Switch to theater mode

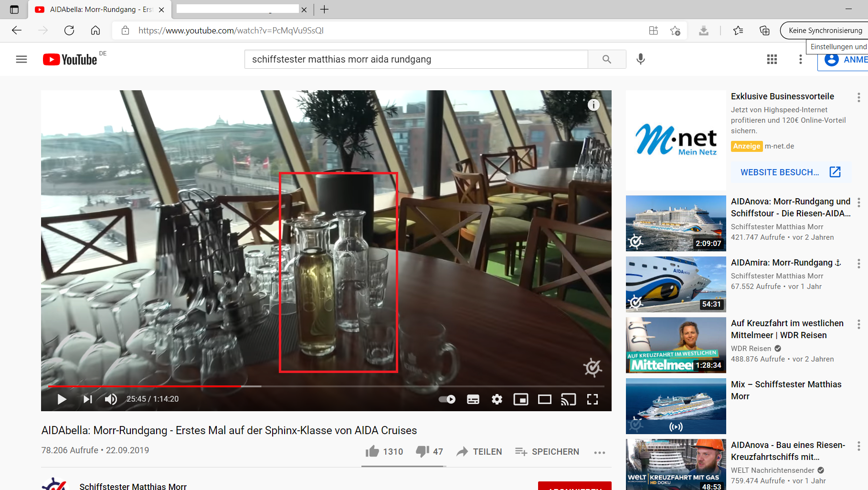544,399
